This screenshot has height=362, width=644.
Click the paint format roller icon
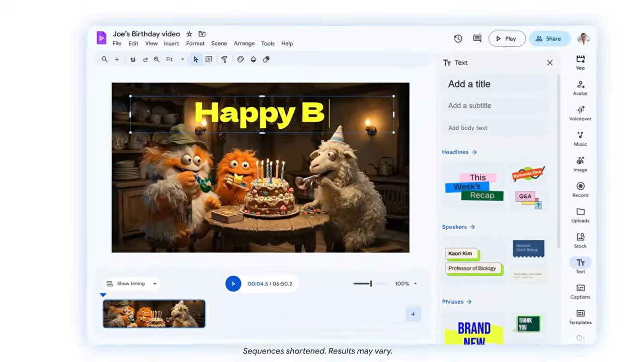coord(224,59)
